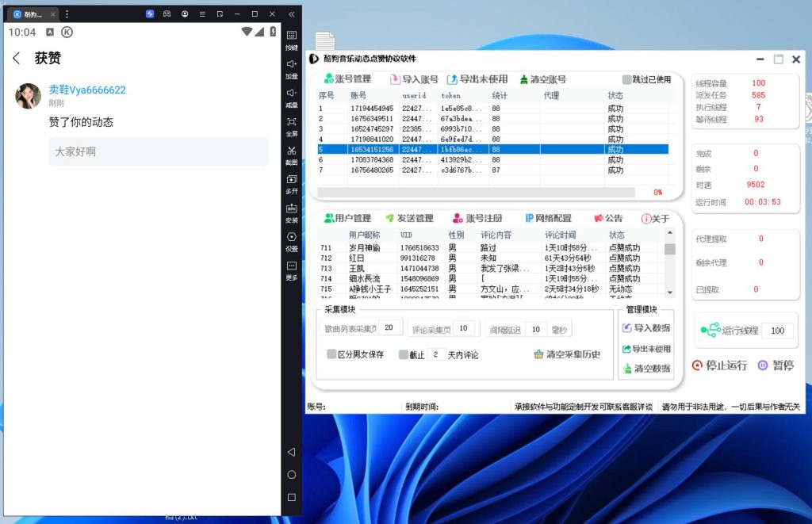Screen dimensions: 812x524
Task: Open the 网络配置 tab
Action: pos(548,218)
